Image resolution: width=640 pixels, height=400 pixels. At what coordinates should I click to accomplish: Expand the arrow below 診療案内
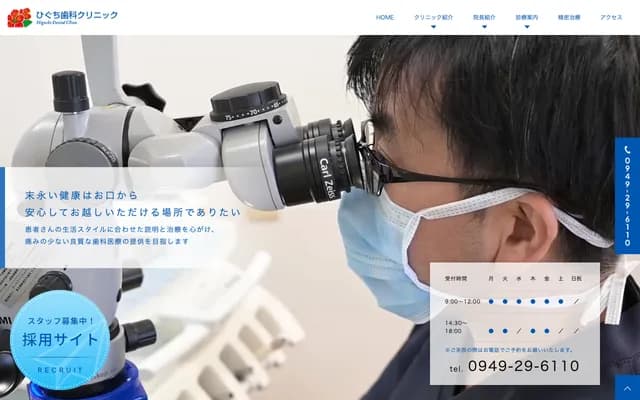[x=527, y=27]
